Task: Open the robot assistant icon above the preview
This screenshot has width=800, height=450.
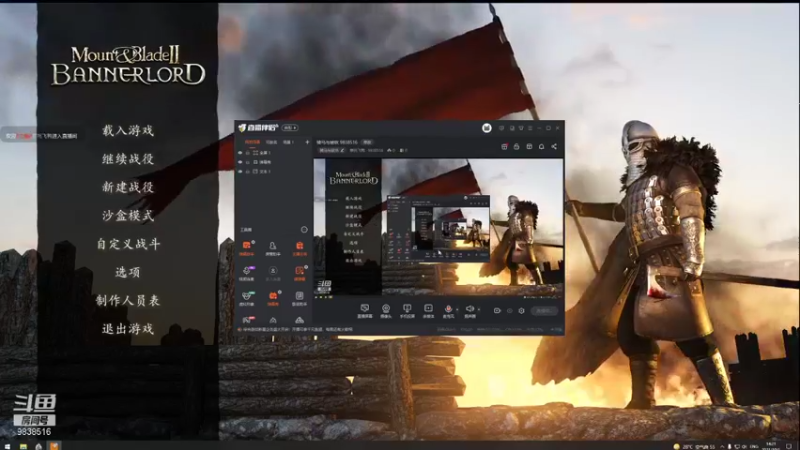Action: point(516,146)
